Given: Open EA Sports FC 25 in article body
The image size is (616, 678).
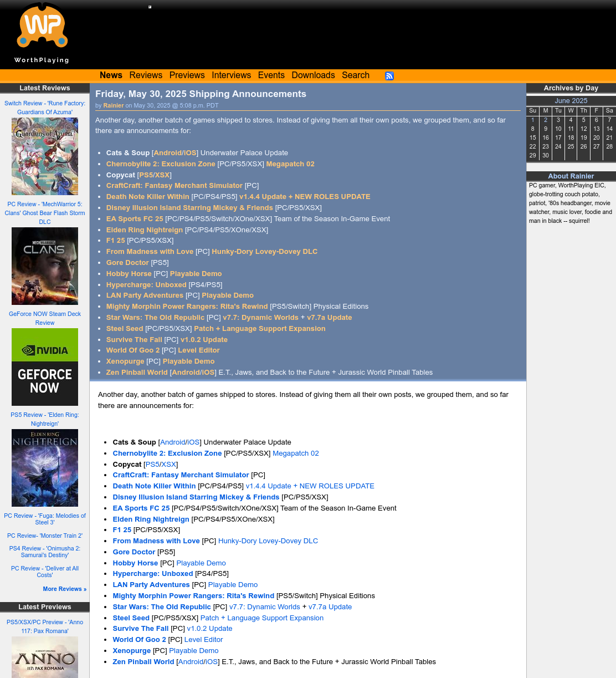Looking at the screenshot, I should (141, 508).
